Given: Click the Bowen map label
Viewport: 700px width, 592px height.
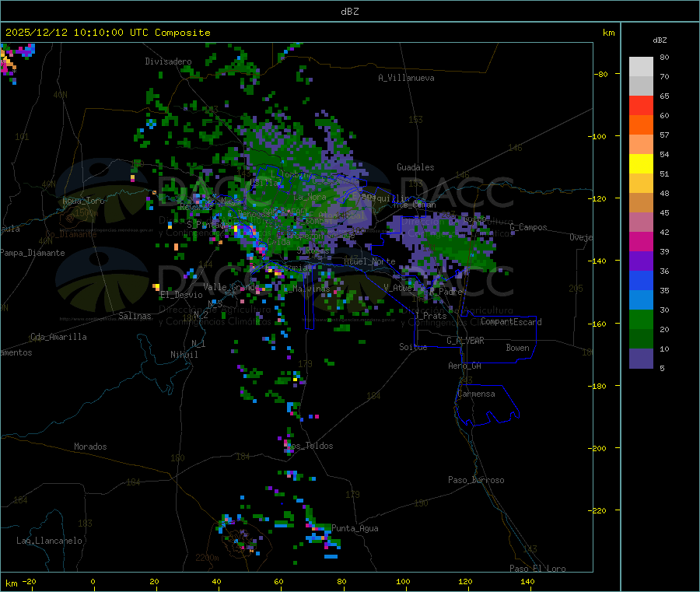Looking at the screenshot, I should (x=518, y=348).
